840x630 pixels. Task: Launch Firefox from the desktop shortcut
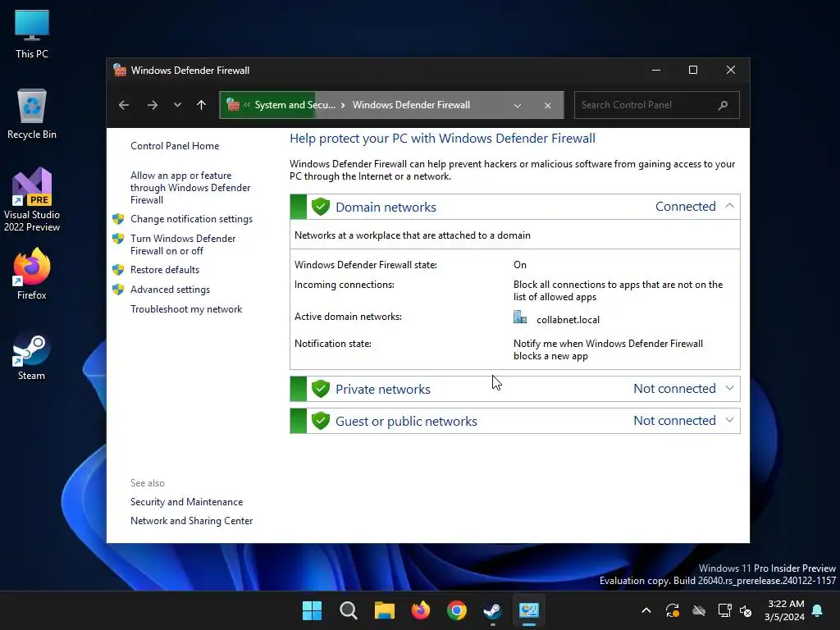(x=32, y=274)
